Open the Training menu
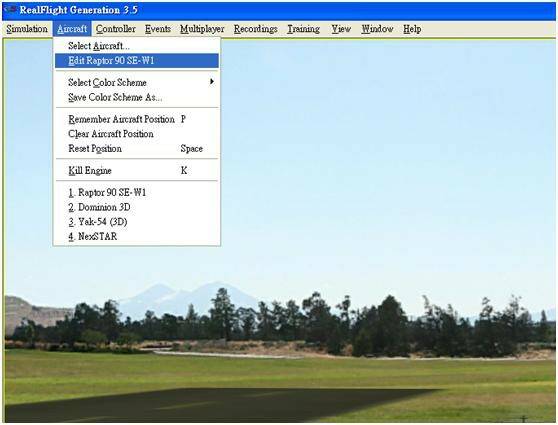Image resolution: width=558 pixels, height=425 pixels. pos(304,29)
